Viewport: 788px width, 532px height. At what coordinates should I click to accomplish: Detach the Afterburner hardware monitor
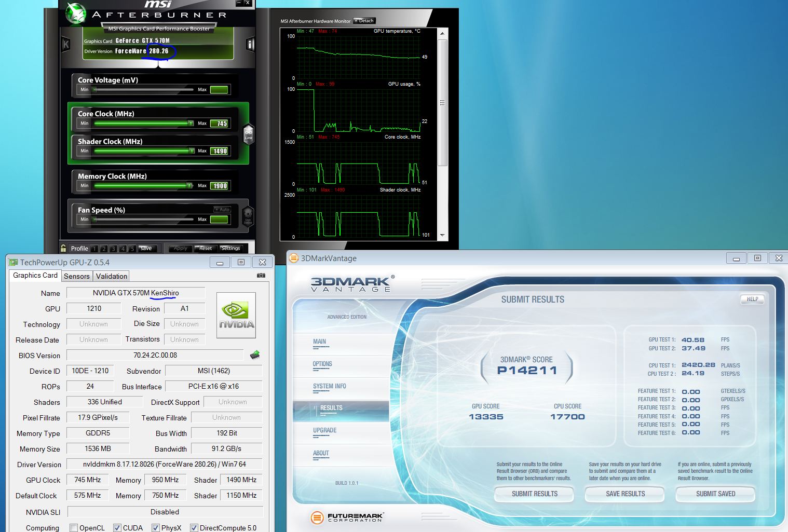[x=364, y=21]
